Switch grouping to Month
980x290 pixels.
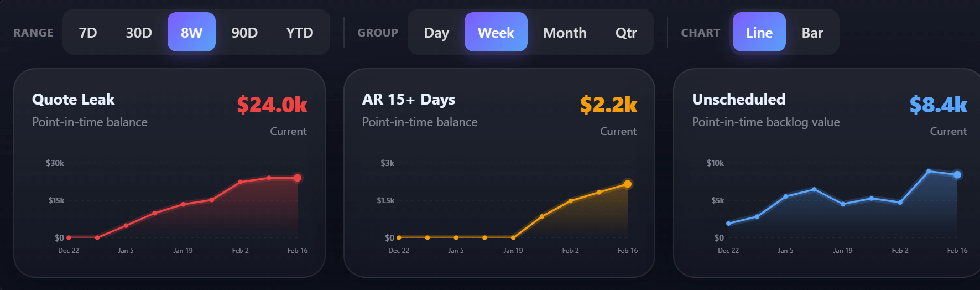pyautogui.click(x=565, y=33)
